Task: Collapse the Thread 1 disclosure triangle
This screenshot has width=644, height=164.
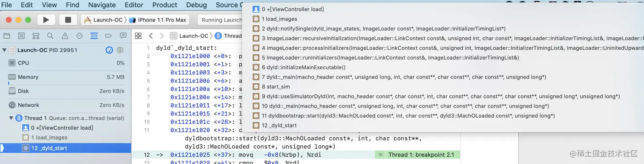Action: point(11,118)
